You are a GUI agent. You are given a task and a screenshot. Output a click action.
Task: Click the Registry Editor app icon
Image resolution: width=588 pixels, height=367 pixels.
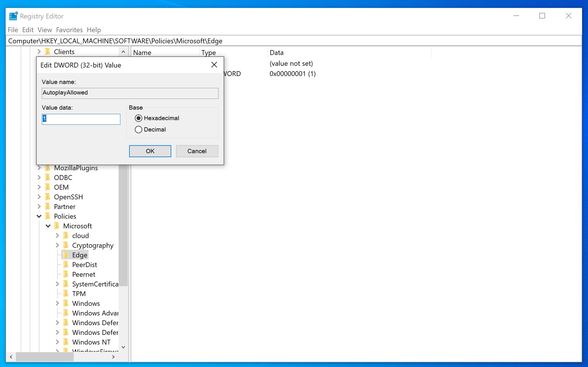(13, 16)
